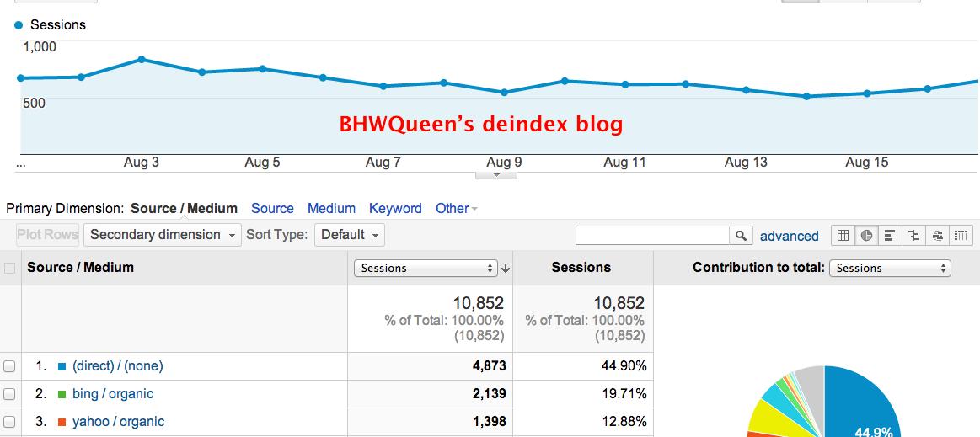Click the yellow slice of the pie chart

[x=770, y=417]
